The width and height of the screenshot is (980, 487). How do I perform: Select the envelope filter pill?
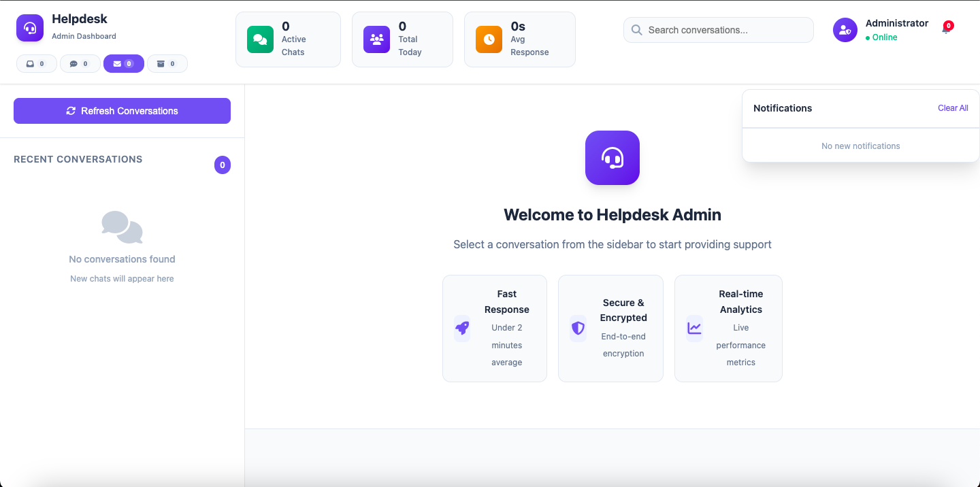[x=123, y=64]
